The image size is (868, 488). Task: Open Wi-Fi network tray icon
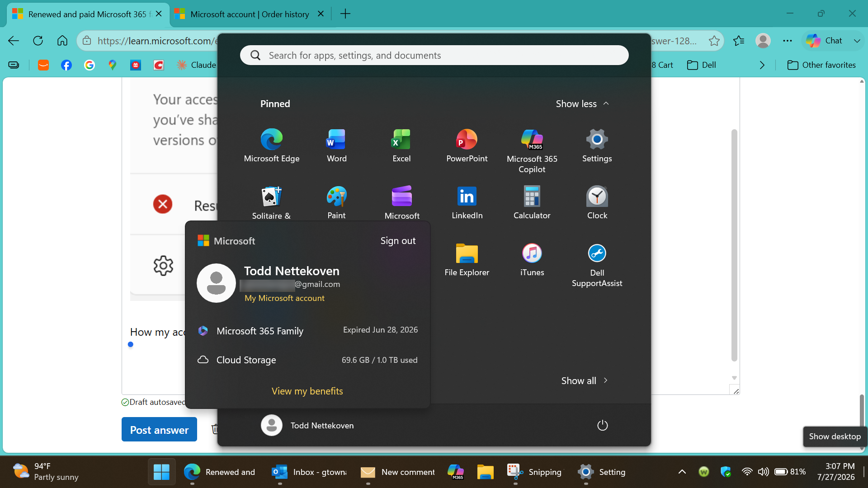tap(747, 472)
